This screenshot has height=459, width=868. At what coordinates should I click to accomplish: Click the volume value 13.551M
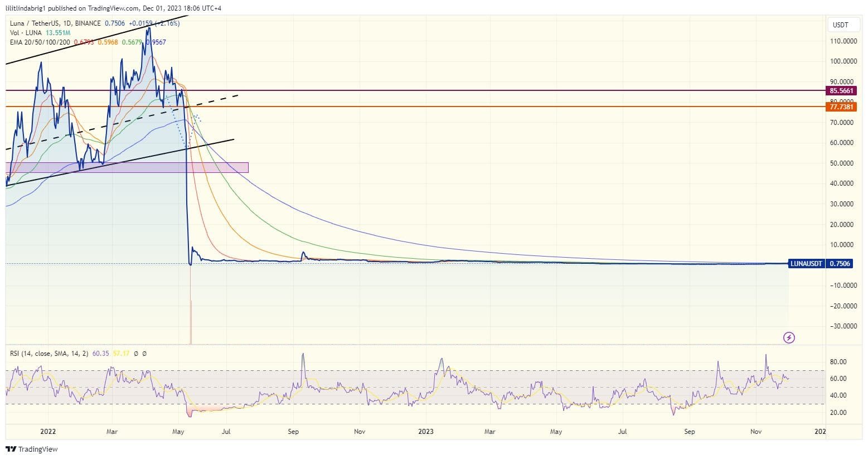pyautogui.click(x=57, y=33)
